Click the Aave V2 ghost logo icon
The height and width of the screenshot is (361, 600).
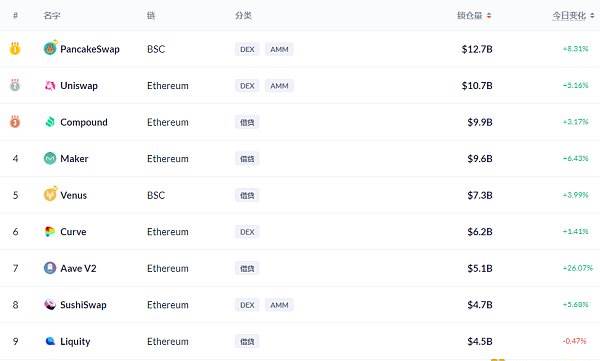(50, 268)
